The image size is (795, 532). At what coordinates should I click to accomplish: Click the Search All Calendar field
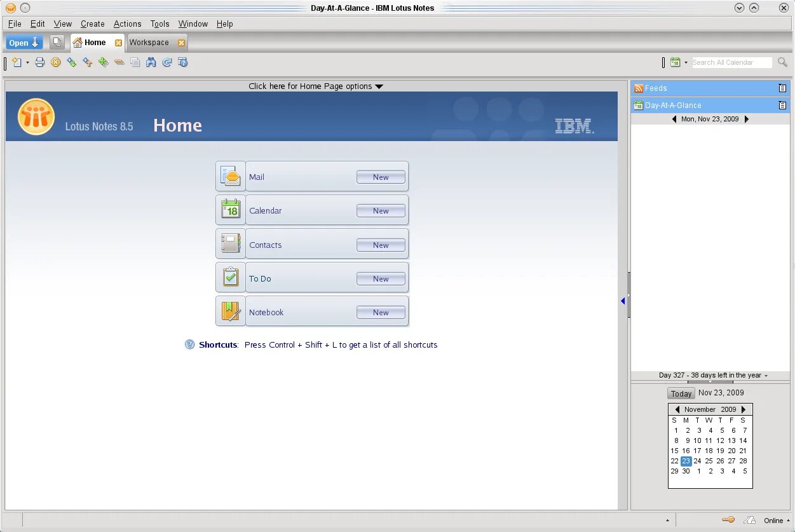pyautogui.click(x=731, y=62)
